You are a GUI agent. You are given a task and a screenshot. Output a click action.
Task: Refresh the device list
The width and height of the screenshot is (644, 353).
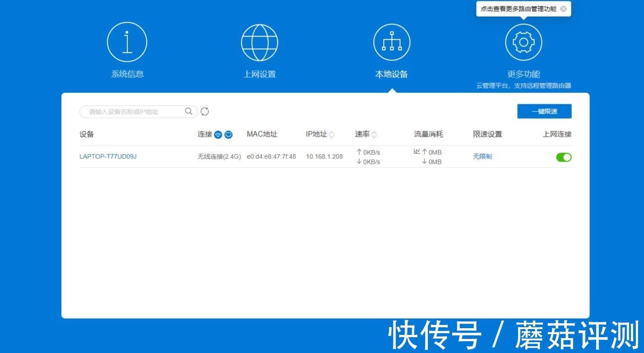(204, 111)
